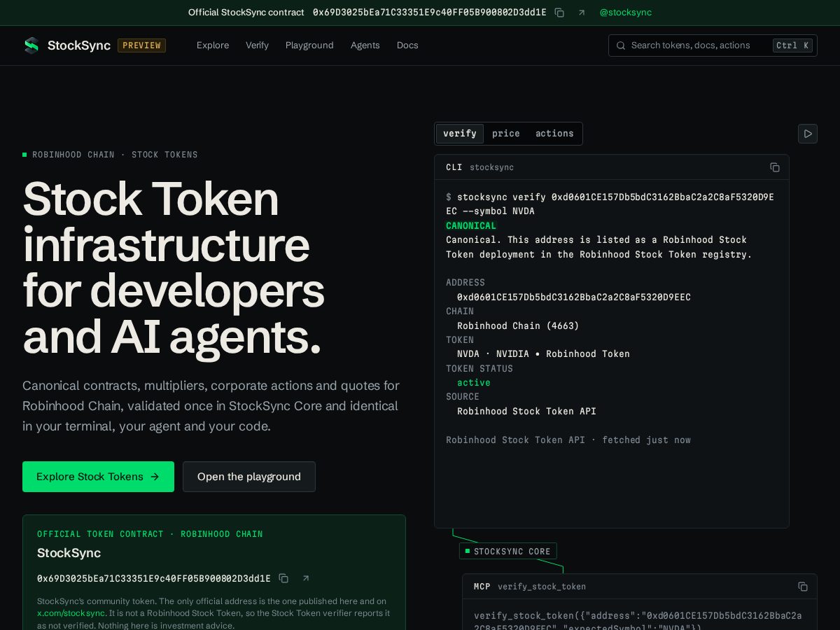This screenshot has height=630, width=840.
Task: Click Open the playground button
Action: coord(249,477)
